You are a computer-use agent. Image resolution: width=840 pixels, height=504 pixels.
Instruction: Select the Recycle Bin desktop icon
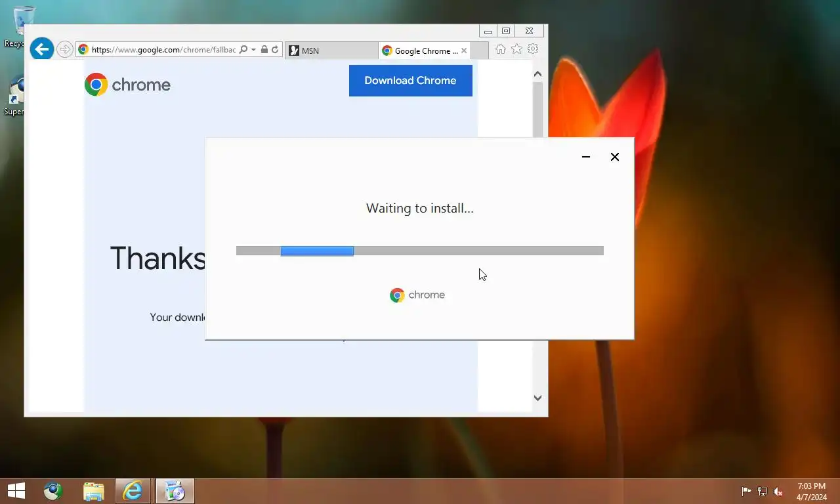24,28
